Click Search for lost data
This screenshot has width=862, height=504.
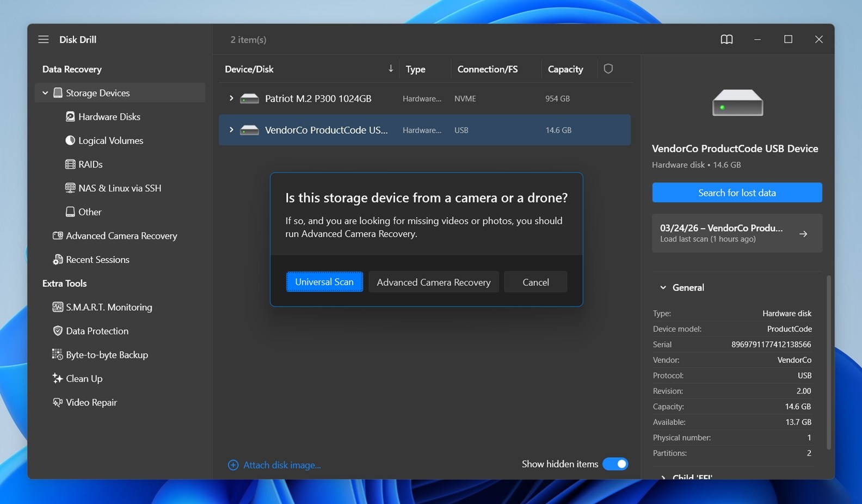tap(737, 193)
